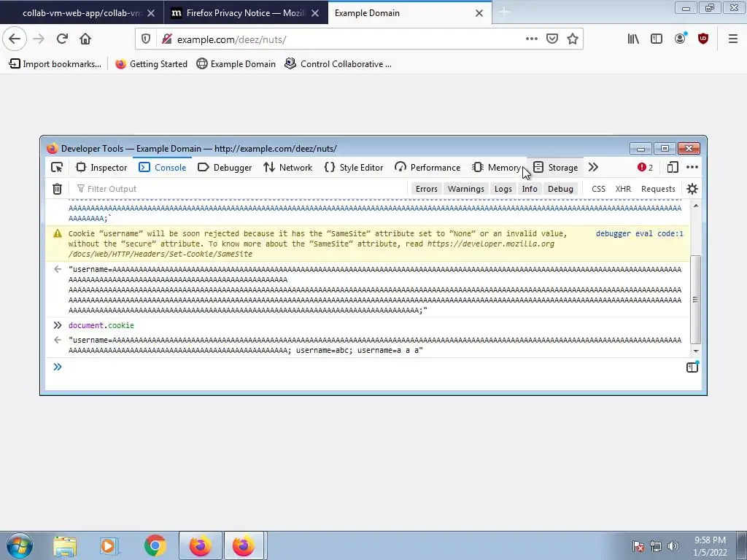Switch to the Network tab
Screen dimensions: 747x560
coord(288,168)
